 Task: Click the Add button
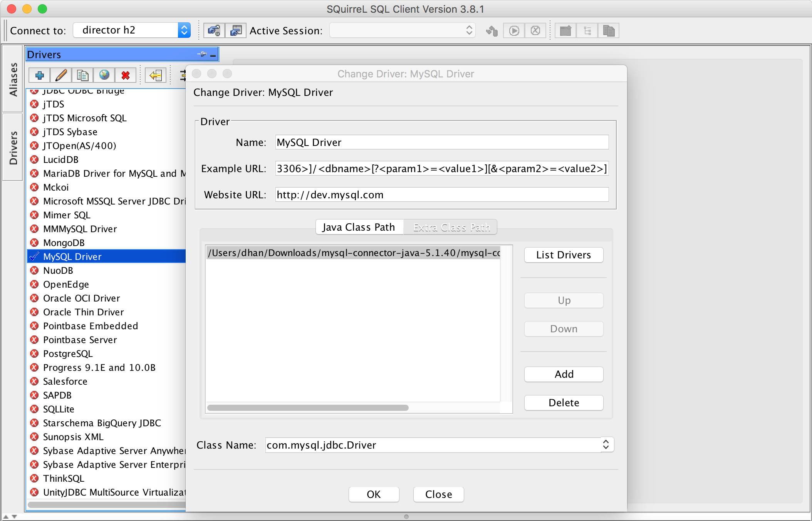pyautogui.click(x=564, y=374)
